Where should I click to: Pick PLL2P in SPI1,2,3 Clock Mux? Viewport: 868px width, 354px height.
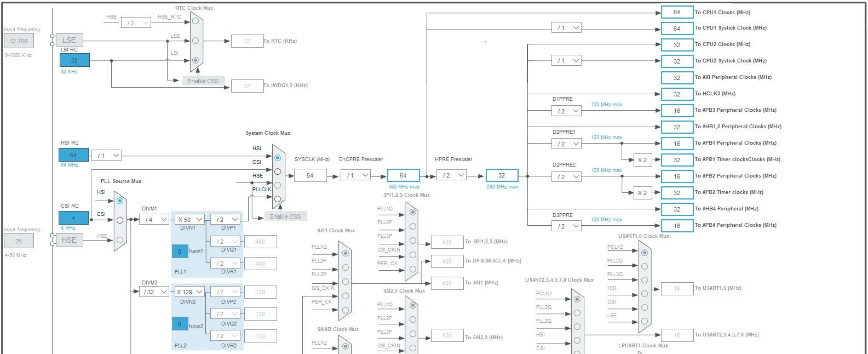point(413,226)
